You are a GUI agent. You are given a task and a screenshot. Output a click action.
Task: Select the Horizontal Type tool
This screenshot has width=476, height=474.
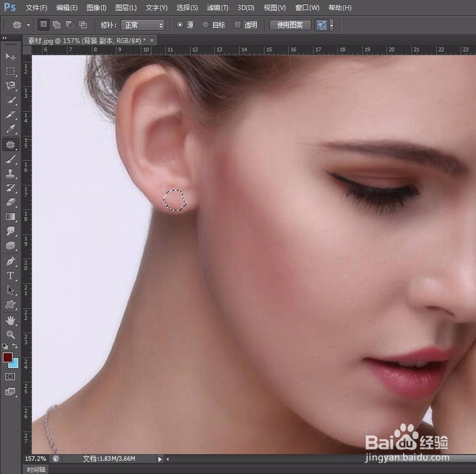pos(10,276)
